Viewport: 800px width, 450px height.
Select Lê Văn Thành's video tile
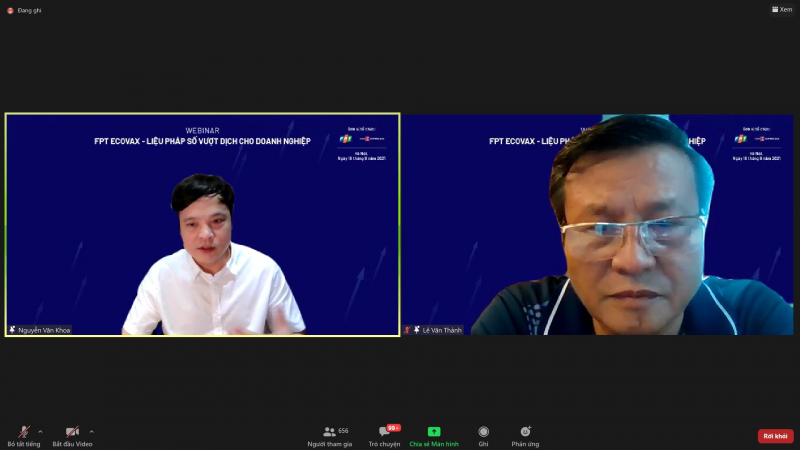click(x=598, y=224)
